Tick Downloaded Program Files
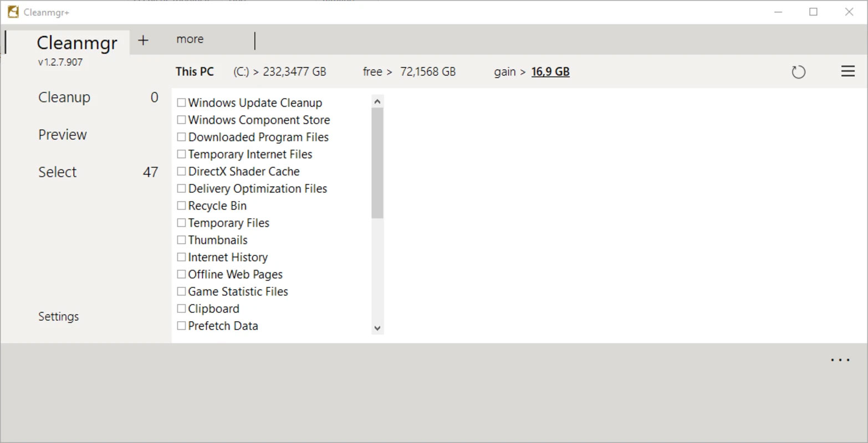This screenshot has width=868, height=443. 181,137
